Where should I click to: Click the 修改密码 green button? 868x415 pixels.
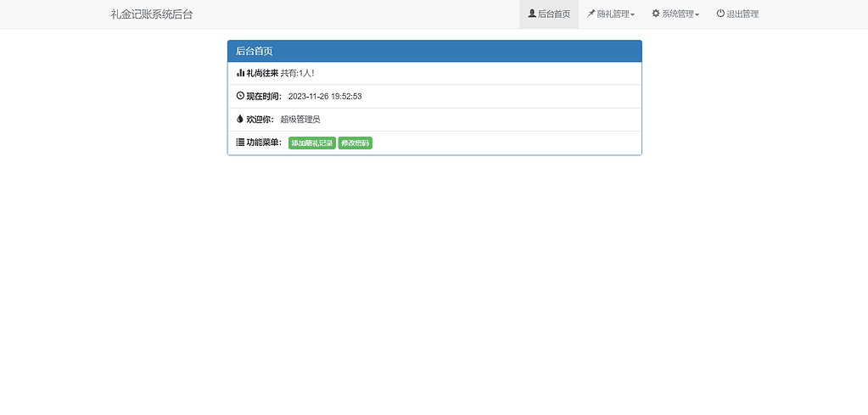pos(355,143)
